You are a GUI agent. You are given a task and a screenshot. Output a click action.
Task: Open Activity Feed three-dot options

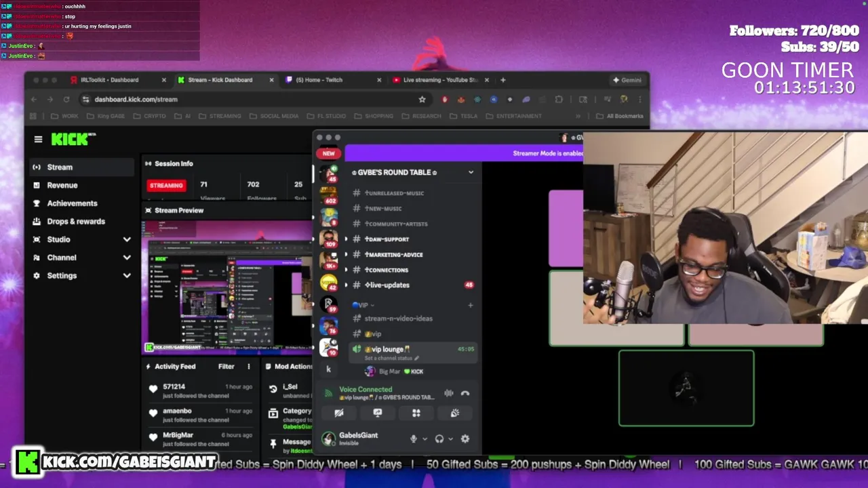[x=248, y=367]
